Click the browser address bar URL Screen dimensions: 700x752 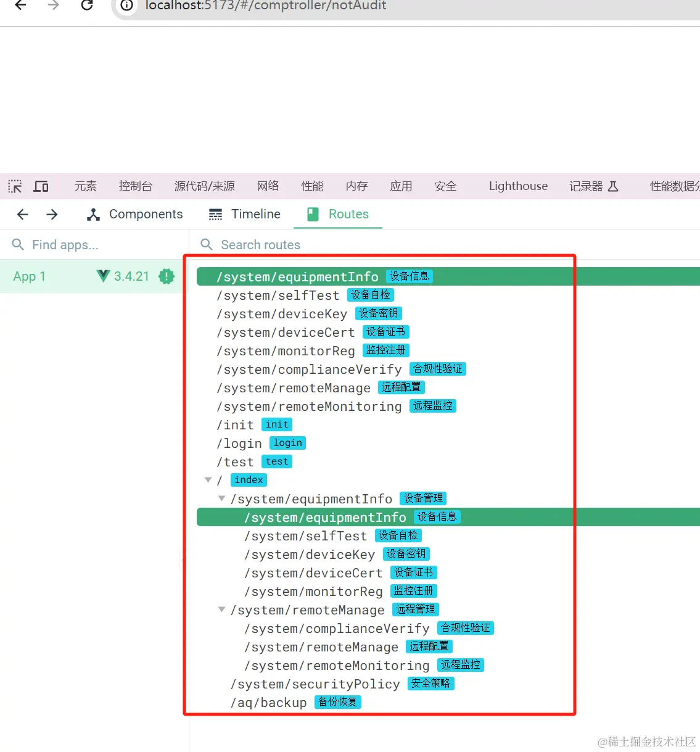tap(266, 6)
